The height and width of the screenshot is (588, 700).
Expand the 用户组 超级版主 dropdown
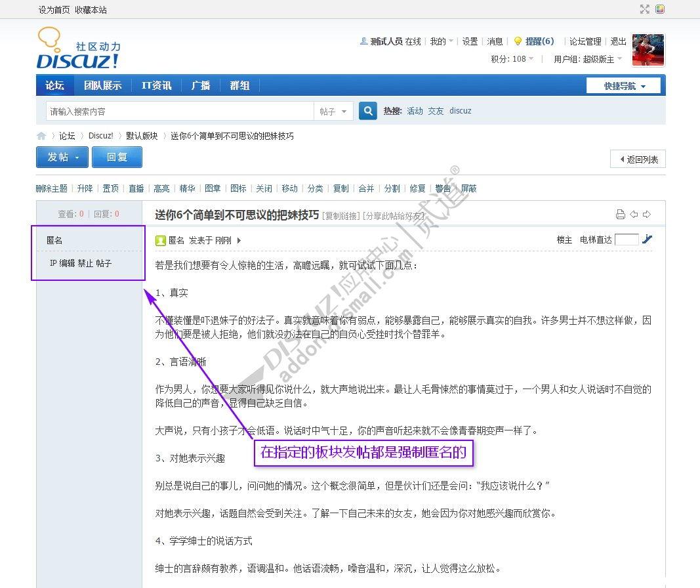tap(588, 59)
